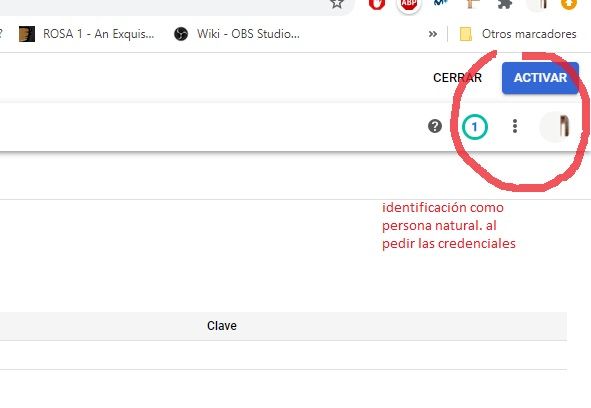This screenshot has width=591, height=408.
Task: Click the Clave column header
Action: click(222, 326)
